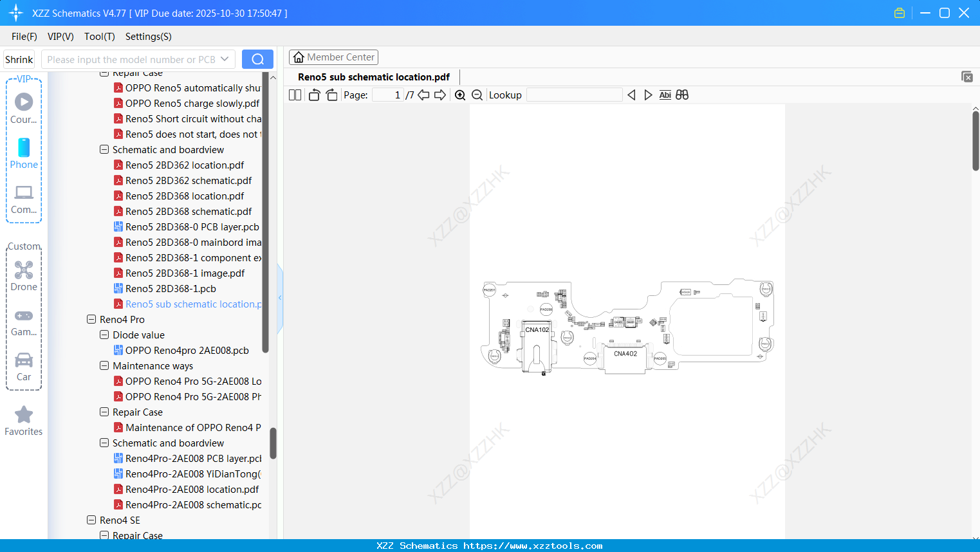This screenshot has width=980, height=552.
Task: Open the Car category
Action: [x=24, y=366]
